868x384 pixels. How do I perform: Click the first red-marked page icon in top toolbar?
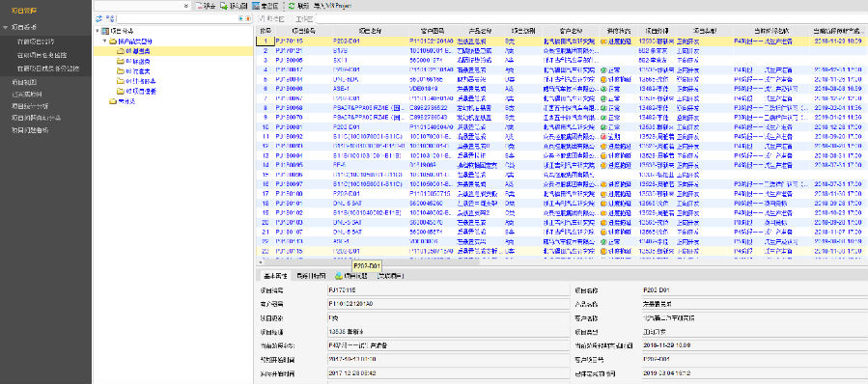[200, 6]
